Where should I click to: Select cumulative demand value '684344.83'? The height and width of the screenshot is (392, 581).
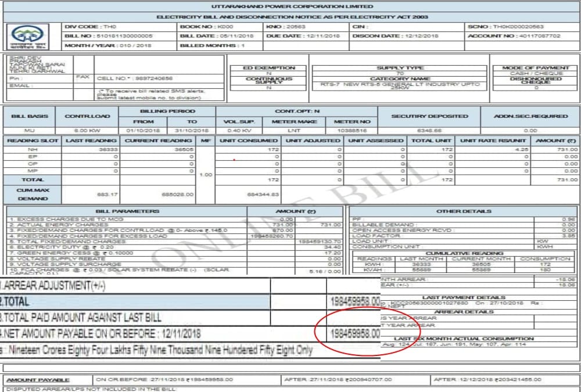click(x=263, y=194)
